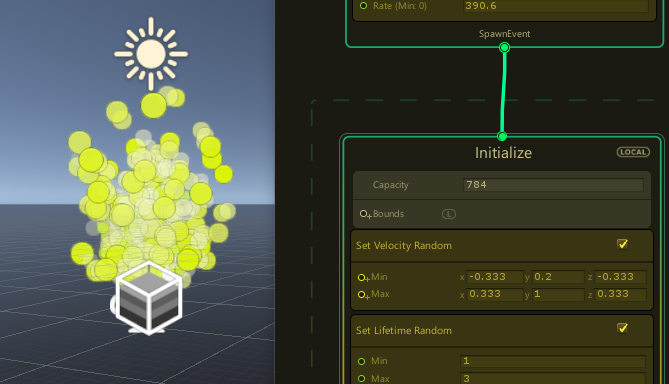This screenshot has width=669, height=384.
Task: Click the Lifetime Max slot port
Action: (362, 378)
